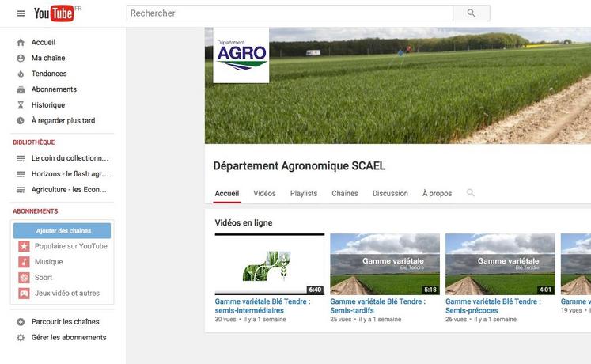The width and height of the screenshot is (591, 364).
Task: Open Accueil link in sidebar
Action: tap(44, 43)
